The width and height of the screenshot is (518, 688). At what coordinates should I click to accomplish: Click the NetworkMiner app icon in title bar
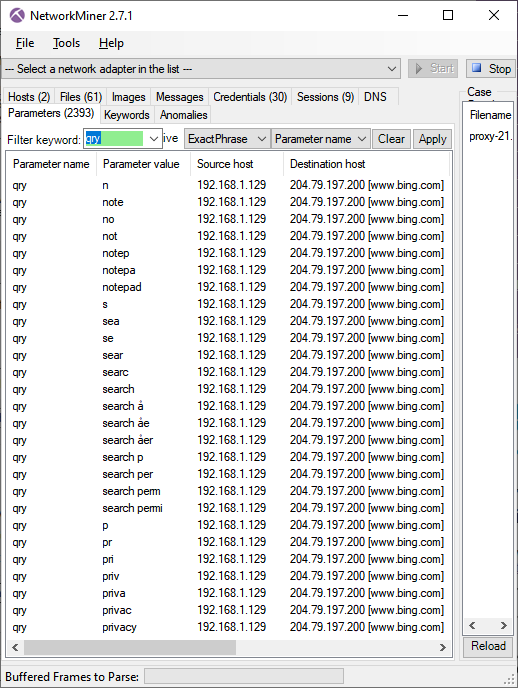(x=17, y=16)
